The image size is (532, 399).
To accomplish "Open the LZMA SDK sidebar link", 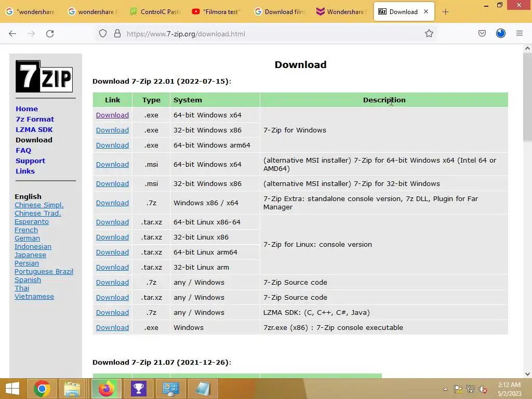I will (34, 129).
